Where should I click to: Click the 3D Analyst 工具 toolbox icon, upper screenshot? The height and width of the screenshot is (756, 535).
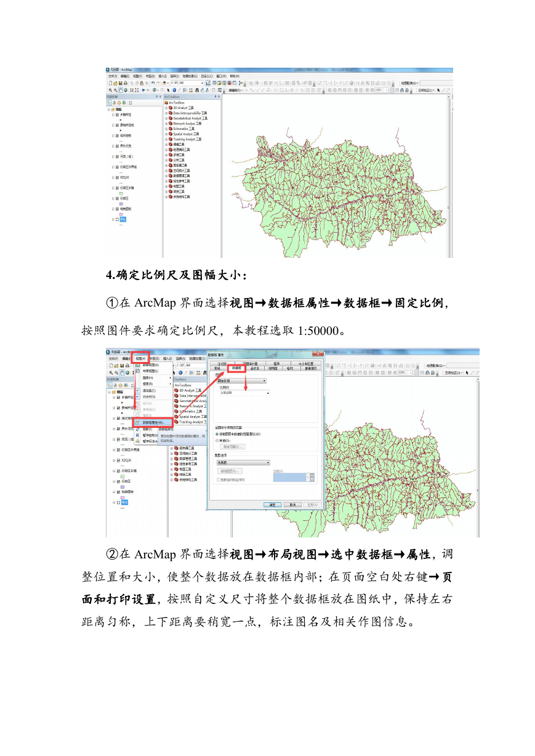pos(171,108)
